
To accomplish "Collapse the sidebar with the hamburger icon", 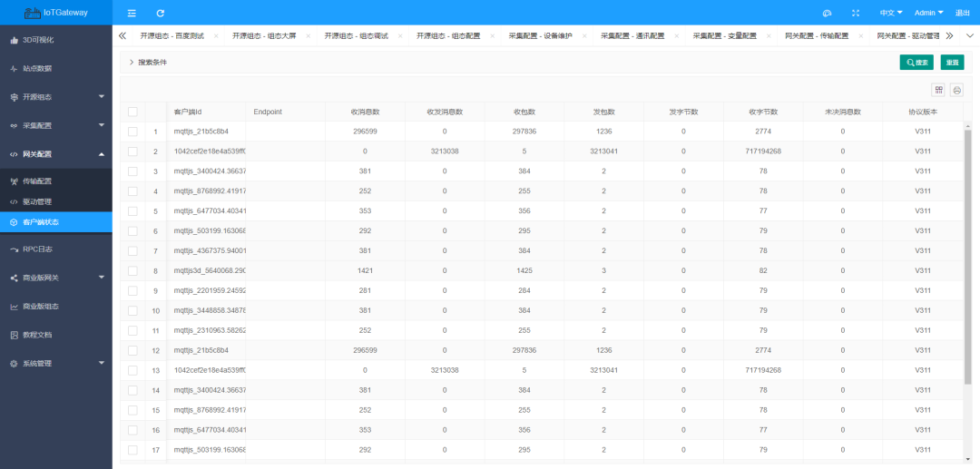I will point(132,13).
